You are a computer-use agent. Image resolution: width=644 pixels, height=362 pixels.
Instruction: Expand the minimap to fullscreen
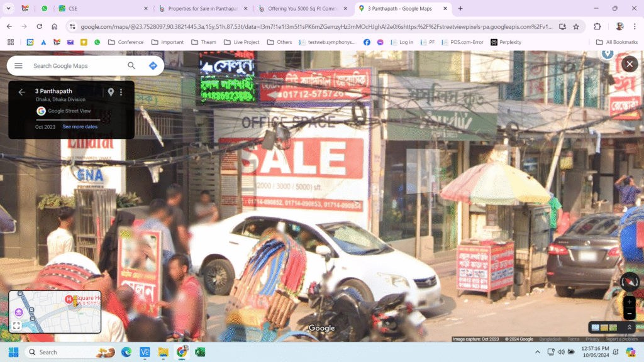click(x=16, y=326)
